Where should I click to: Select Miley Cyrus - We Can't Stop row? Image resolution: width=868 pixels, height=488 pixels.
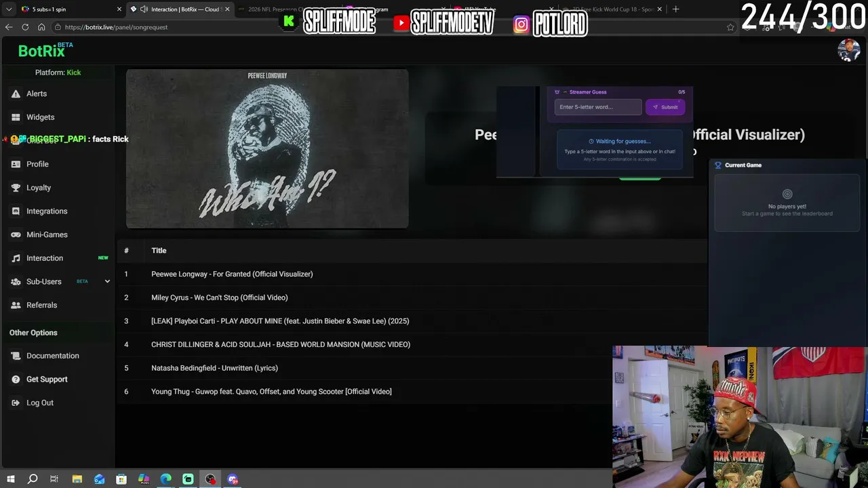[x=411, y=298]
